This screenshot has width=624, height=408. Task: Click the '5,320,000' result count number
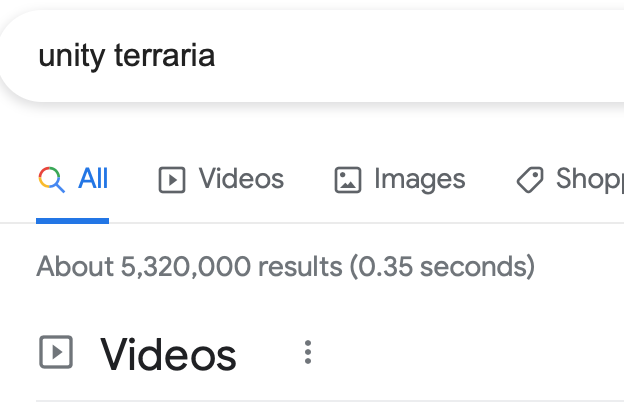(x=186, y=267)
